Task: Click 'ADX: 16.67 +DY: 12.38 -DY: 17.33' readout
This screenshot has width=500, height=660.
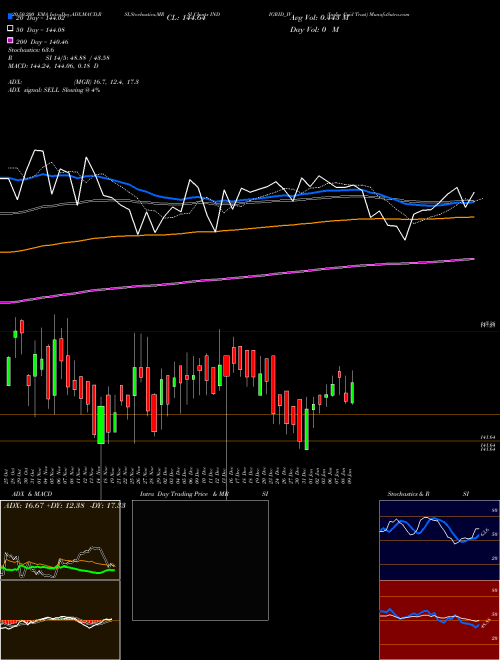Action: click(64, 506)
